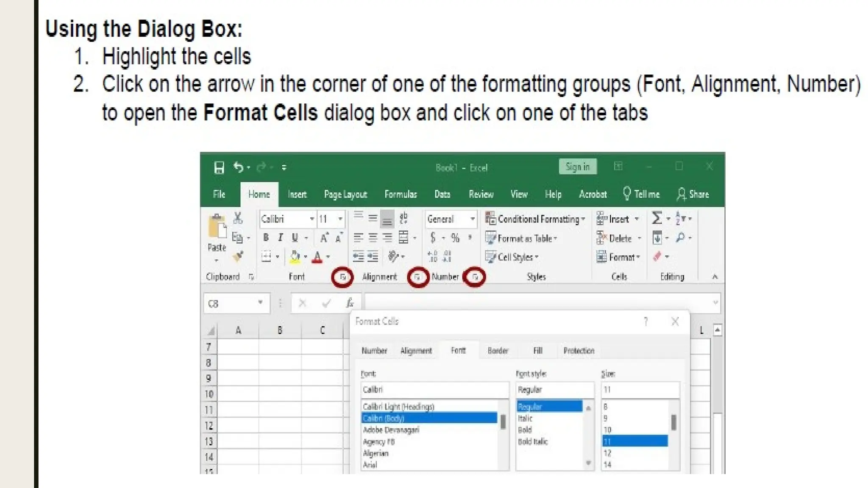Click the Share button

tap(693, 194)
